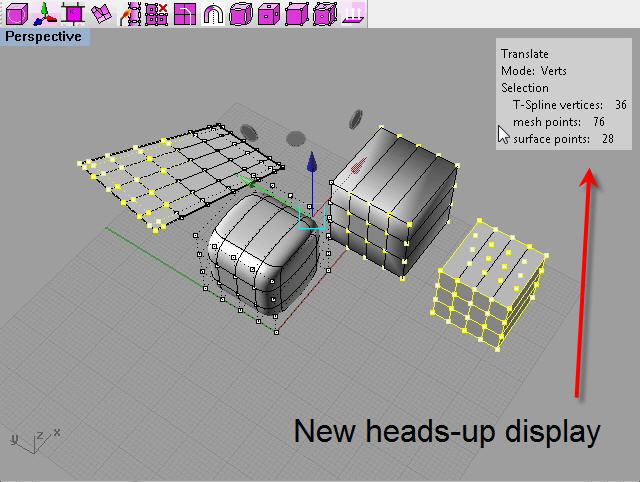640x482 pixels.
Task: Activate the manipulator axes gizmo tool
Action: (45, 13)
